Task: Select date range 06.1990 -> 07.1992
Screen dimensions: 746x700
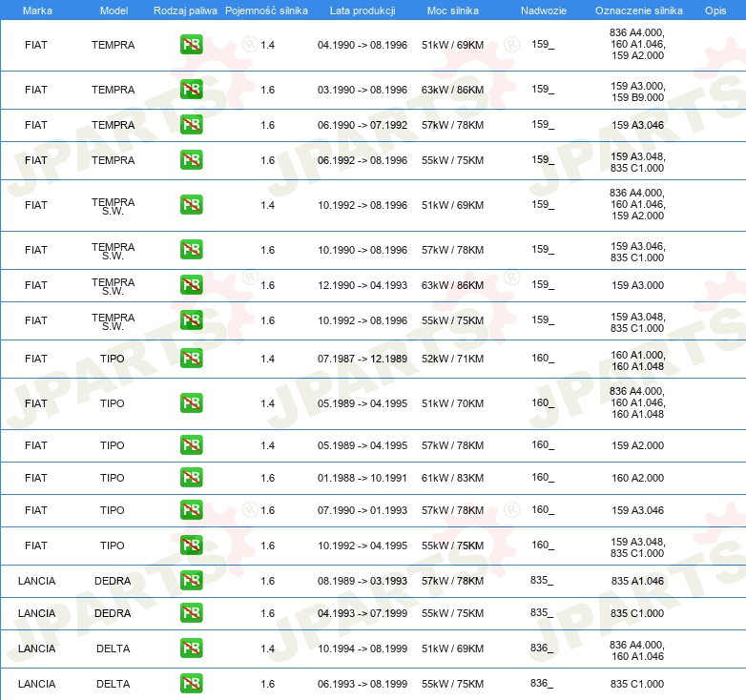Action: (363, 125)
